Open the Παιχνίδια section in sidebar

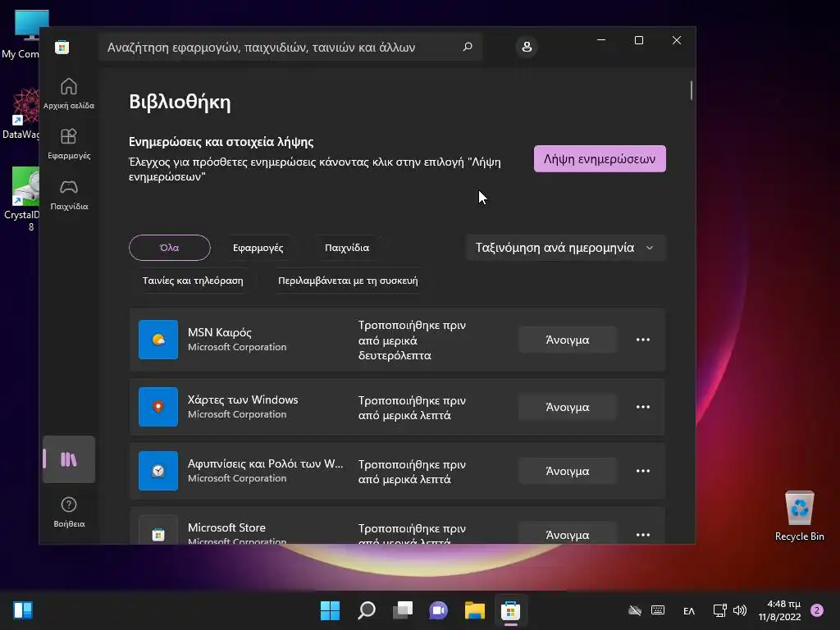[69, 194]
